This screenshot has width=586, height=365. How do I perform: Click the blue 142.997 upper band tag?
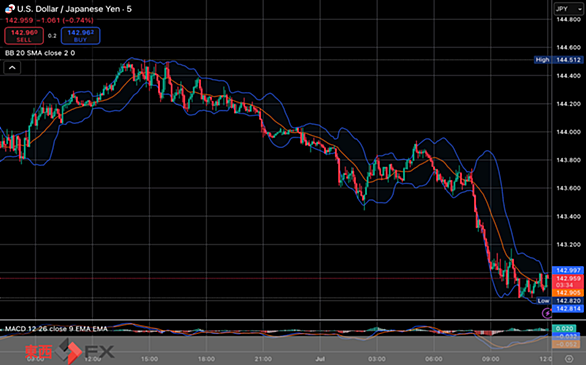568,270
